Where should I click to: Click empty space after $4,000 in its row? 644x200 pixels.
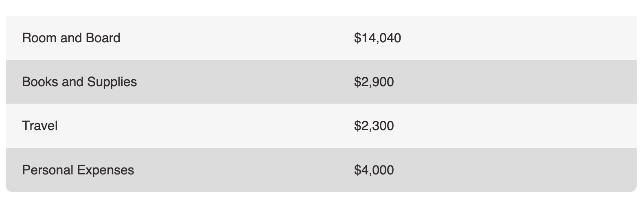pos(509,170)
